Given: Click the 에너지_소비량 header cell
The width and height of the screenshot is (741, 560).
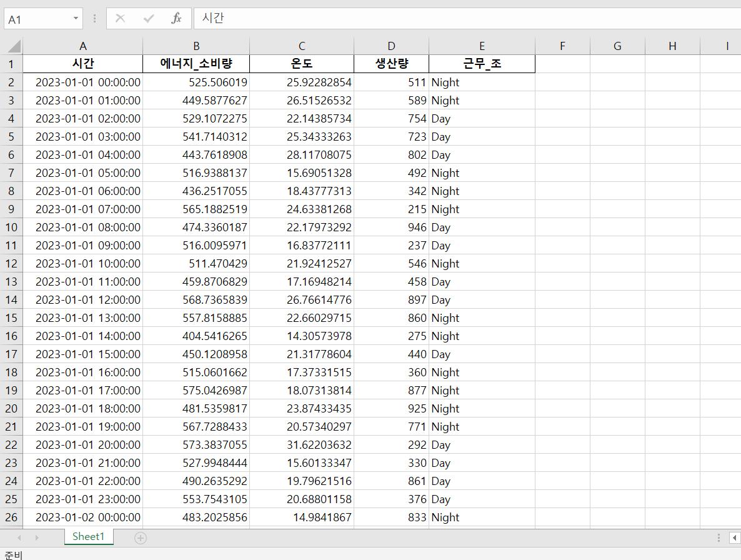Looking at the screenshot, I should point(196,64).
